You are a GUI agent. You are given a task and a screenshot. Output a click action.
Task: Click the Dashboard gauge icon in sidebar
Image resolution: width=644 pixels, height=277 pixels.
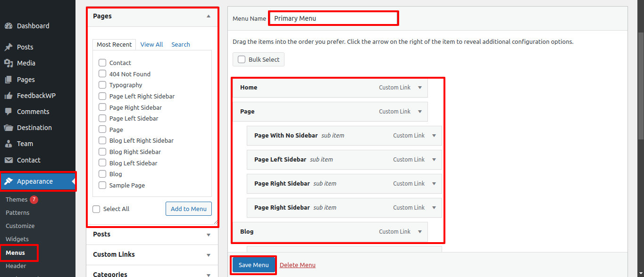8,26
